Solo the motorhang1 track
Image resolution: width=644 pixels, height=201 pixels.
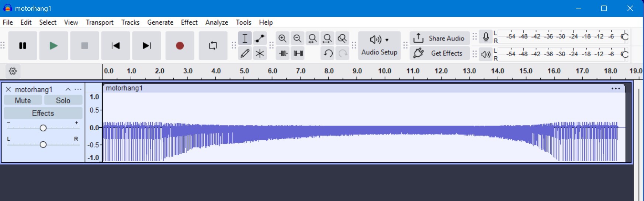pos(63,100)
